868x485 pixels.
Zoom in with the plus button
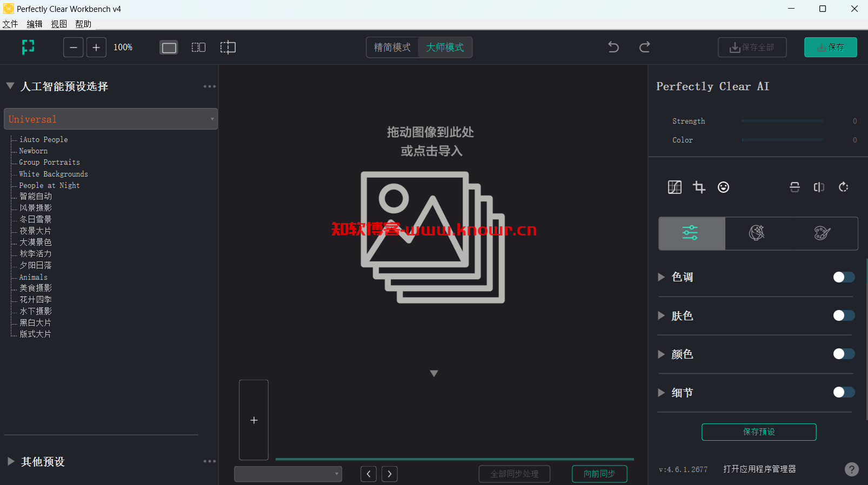(96, 48)
